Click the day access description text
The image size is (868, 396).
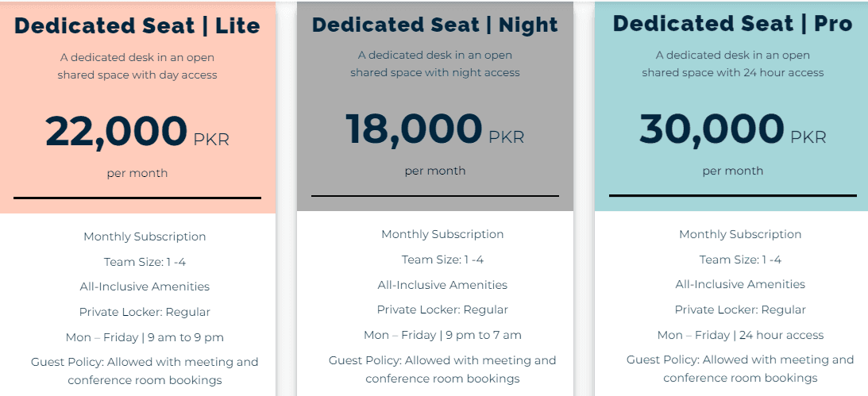(137, 67)
